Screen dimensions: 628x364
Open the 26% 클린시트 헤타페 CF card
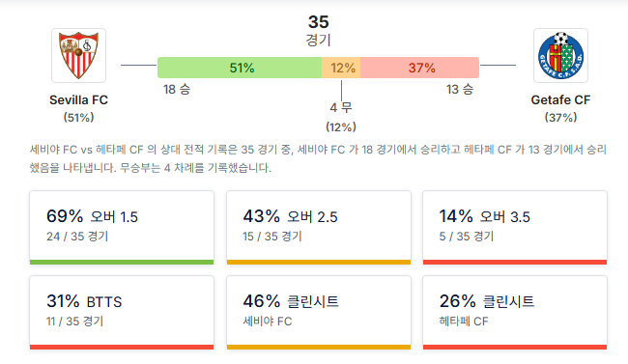click(515, 312)
